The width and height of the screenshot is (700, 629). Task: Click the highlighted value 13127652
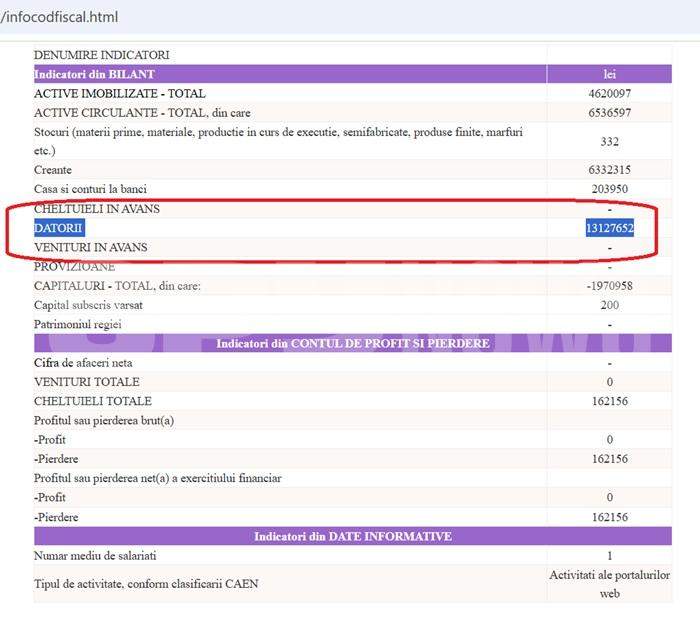point(609,228)
